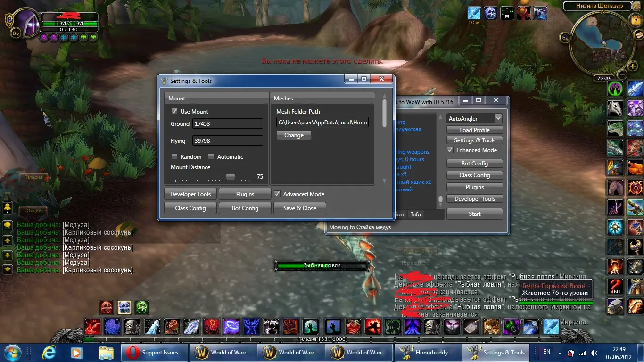This screenshot has width=644, height=362.
Task: Adjust the Mount Distance slider handle
Action: [x=230, y=177]
